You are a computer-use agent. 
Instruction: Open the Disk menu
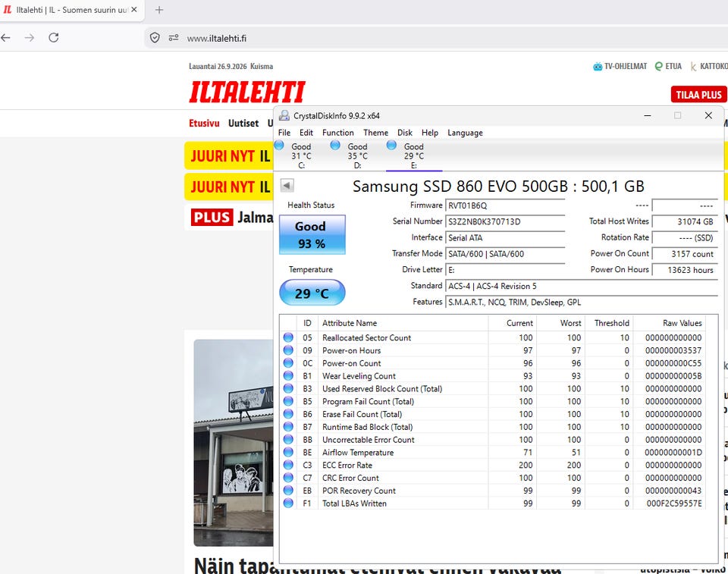pyautogui.click(x=404, y=133)
